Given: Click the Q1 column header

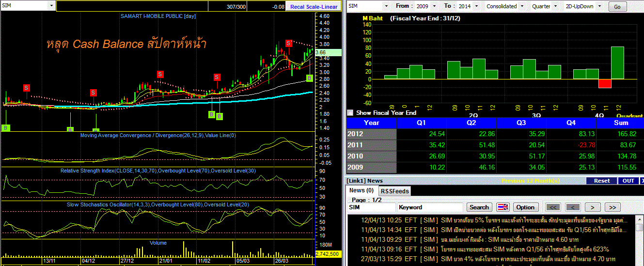Looking at the screenshot, I should (422, 123).
